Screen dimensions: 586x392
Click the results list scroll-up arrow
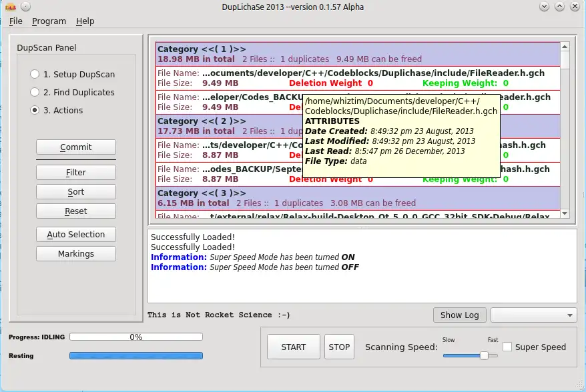pos(565,47)
